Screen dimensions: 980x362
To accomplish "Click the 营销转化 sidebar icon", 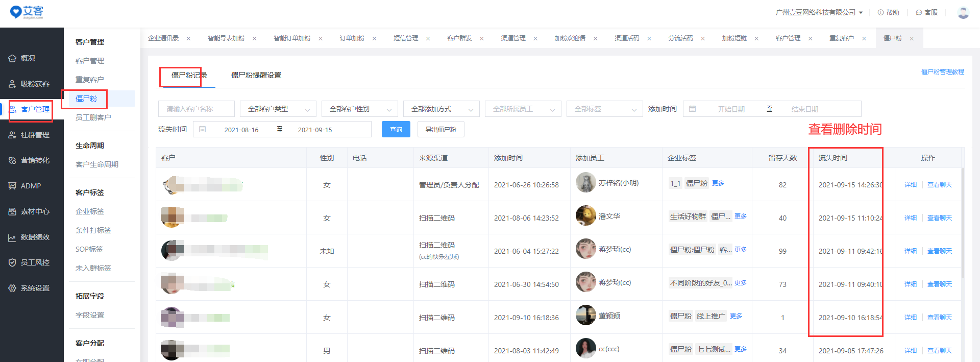I will pyautogui.click(x=12, y=160).
